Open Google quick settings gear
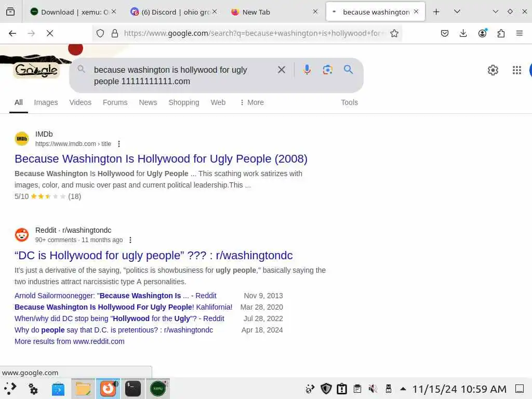This screenshot has width=532, height=399. [x=493, y=70]
